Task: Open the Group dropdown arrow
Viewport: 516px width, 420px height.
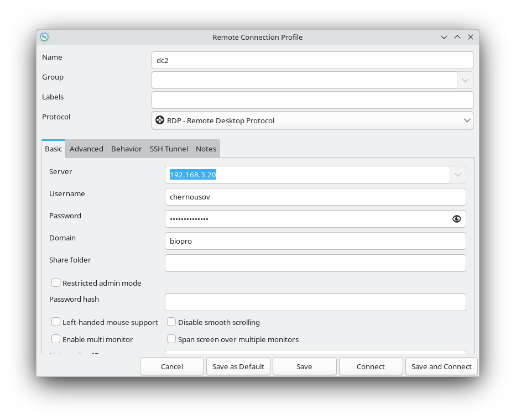Action: click(465, 80)
